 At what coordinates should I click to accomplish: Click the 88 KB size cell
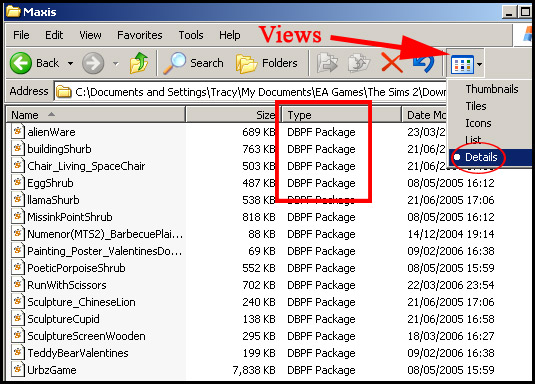point(262,234)
